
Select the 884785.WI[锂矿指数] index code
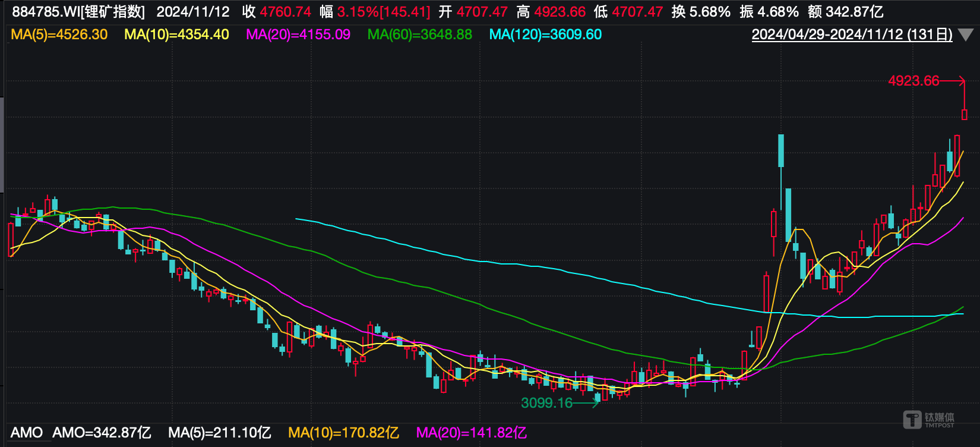(78, 12)
